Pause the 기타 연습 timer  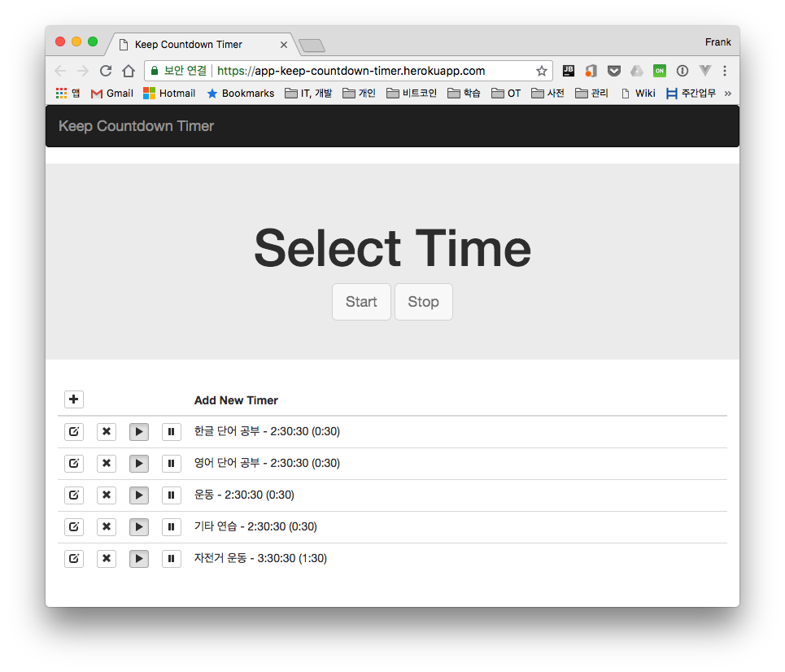tap(171, 526)
